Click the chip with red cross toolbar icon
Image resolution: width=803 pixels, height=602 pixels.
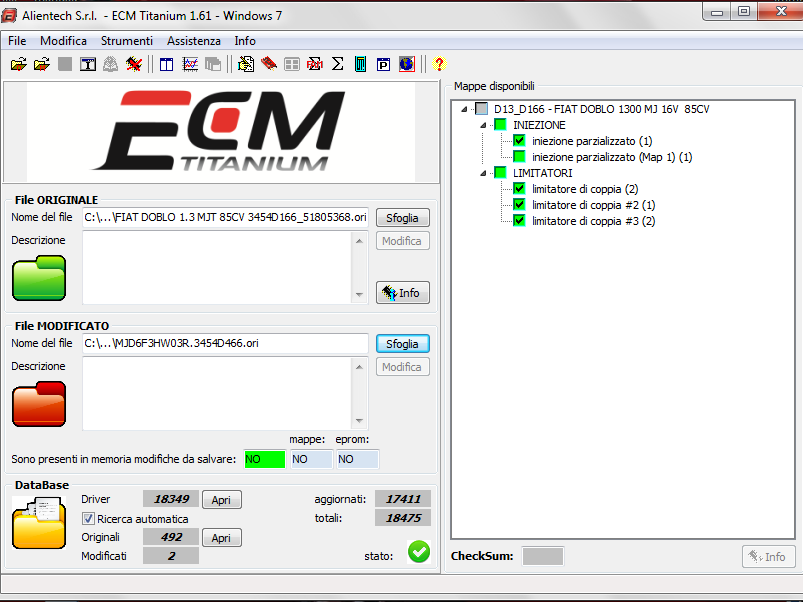coord(134,64)
